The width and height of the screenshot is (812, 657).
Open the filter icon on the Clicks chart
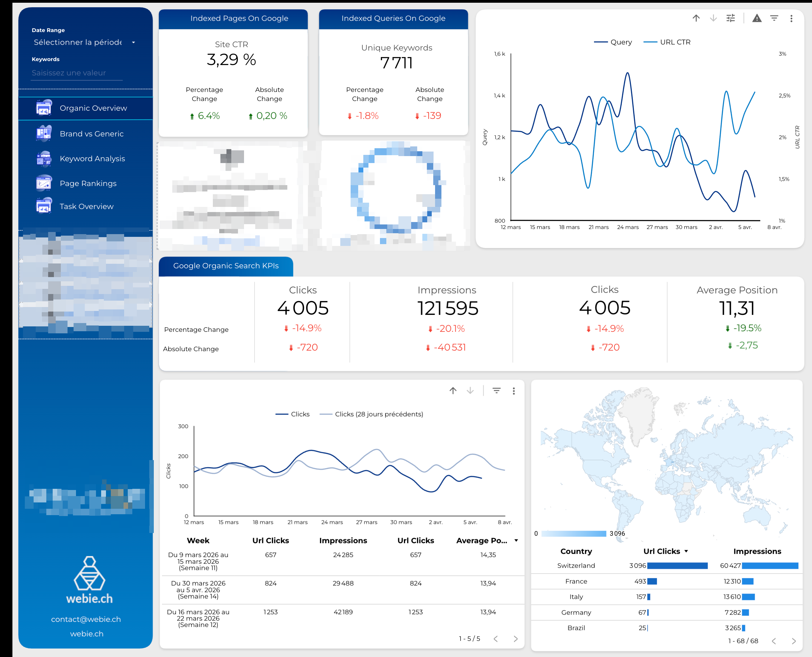pos(496,391)
